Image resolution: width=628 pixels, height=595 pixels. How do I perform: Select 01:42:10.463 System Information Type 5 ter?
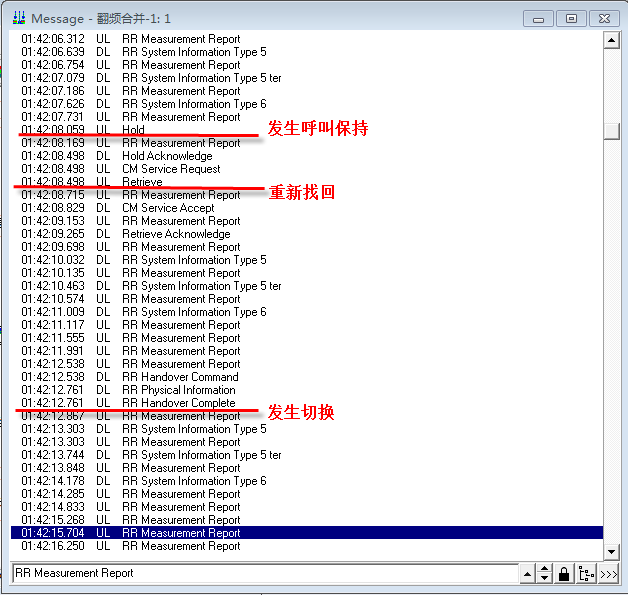coord(307,286)
